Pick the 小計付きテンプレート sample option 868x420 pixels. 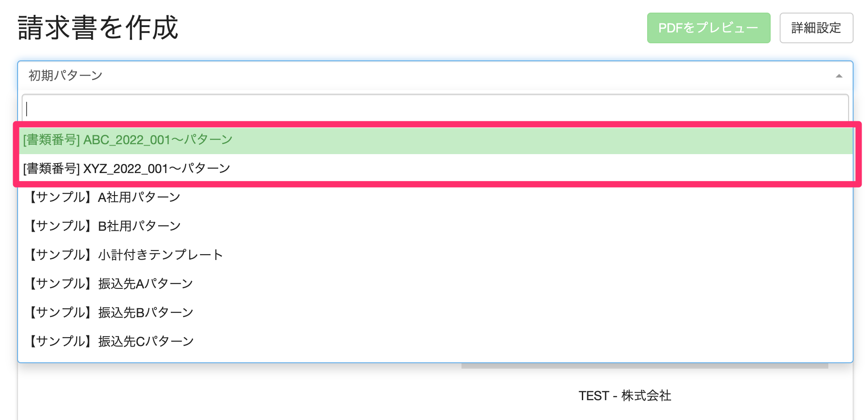[x=160, y=255]
